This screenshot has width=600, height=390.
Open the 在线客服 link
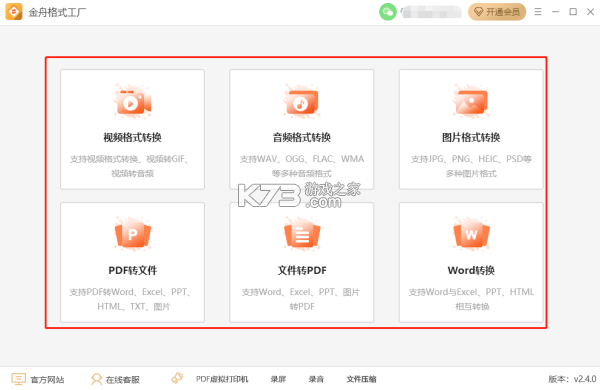point(122,380)
